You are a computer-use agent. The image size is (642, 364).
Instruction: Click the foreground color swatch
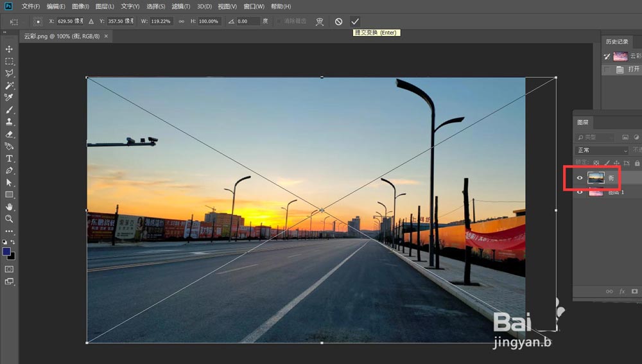tap(6, 252)
